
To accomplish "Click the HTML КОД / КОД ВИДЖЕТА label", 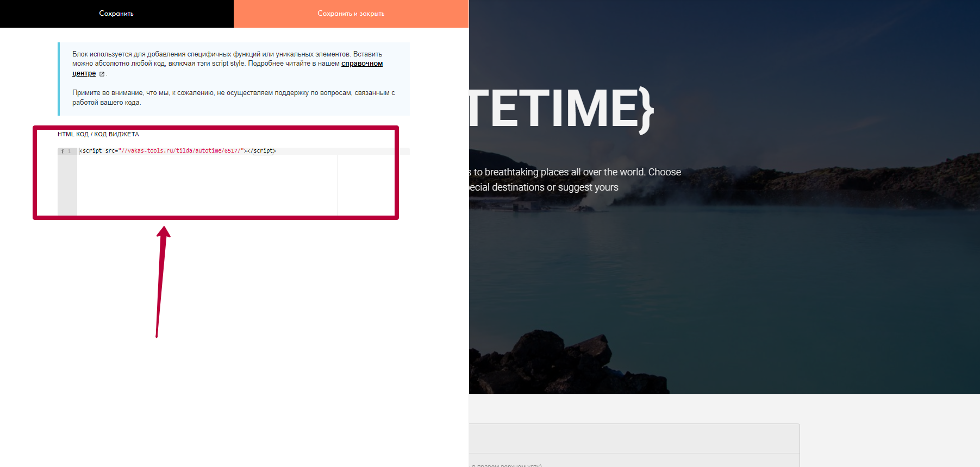I will click(x=98, y=134).
